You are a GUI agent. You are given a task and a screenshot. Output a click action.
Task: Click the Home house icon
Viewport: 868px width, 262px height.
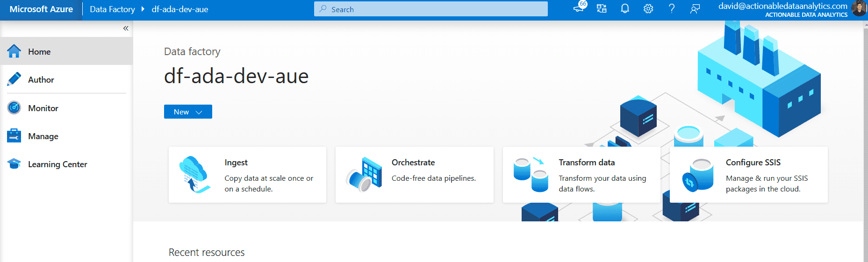(x=14, y=51)
